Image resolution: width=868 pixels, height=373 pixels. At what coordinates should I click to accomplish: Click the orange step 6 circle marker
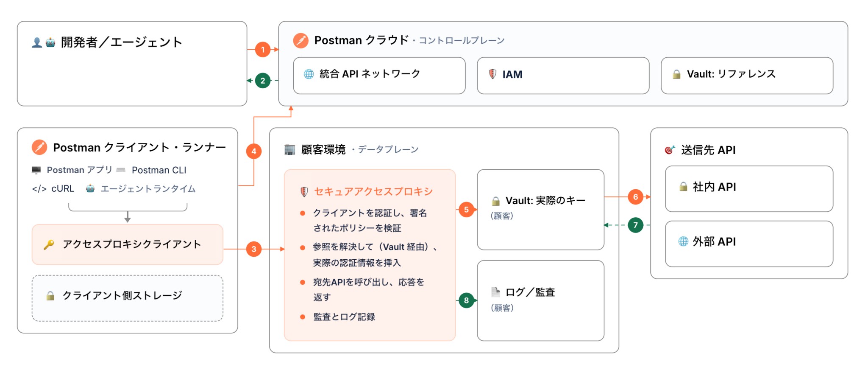click(635, 197)
